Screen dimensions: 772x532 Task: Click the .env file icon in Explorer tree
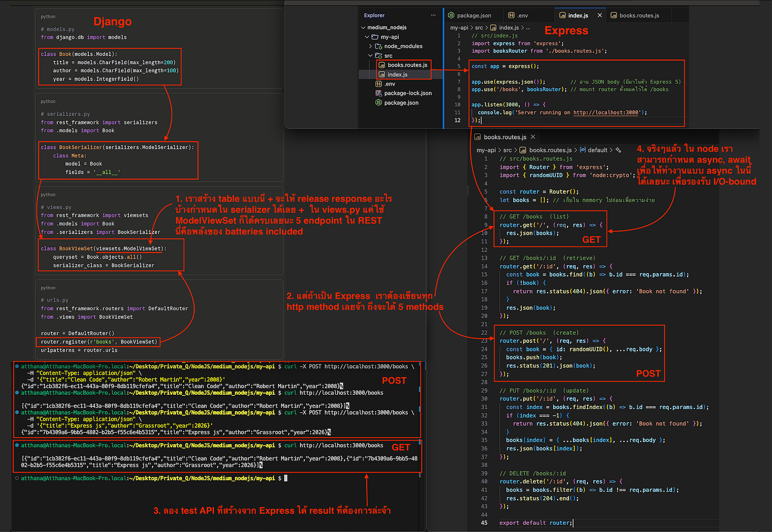click(378, 84)
